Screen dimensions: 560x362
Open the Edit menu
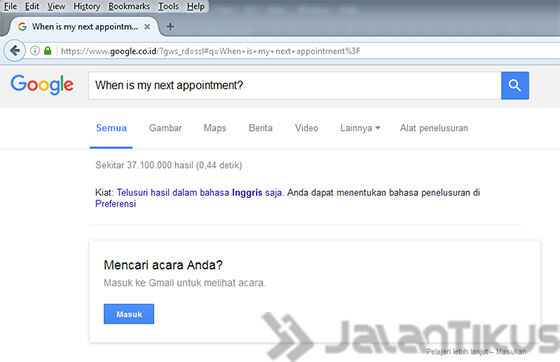(x=32, y=6)
